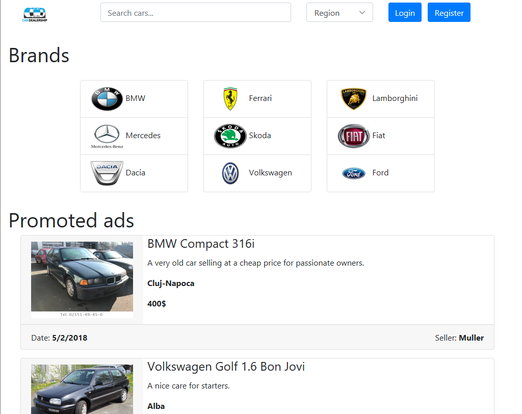
Task: Open the Volkswagen VW logo
Action: [x=230, y=173]
